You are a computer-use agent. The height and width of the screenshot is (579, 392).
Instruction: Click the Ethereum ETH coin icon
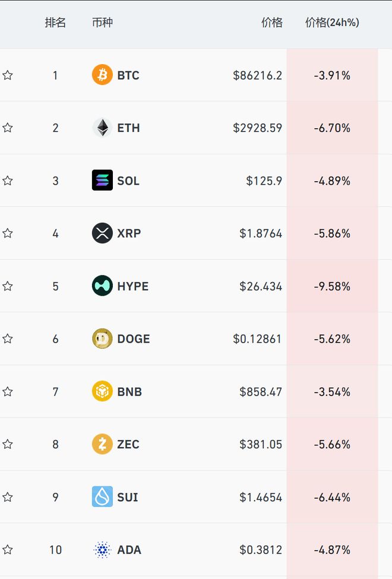click(102, 128)
